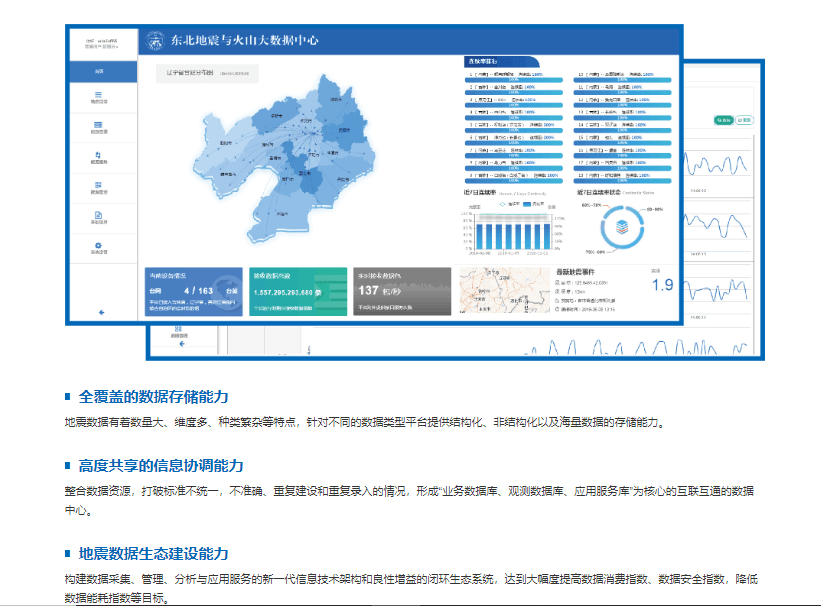Click progress bar under ranking entry 1

pos(514,80)
